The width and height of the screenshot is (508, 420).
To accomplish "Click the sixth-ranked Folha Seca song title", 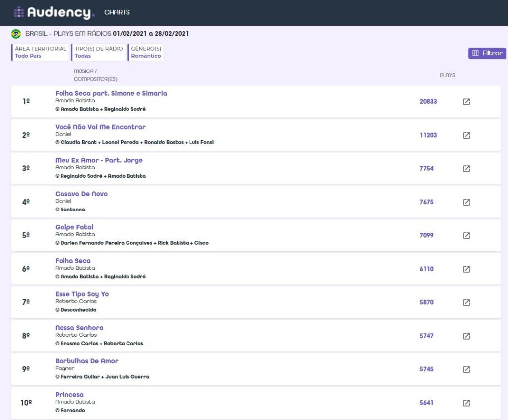I will tap(72, 261).
